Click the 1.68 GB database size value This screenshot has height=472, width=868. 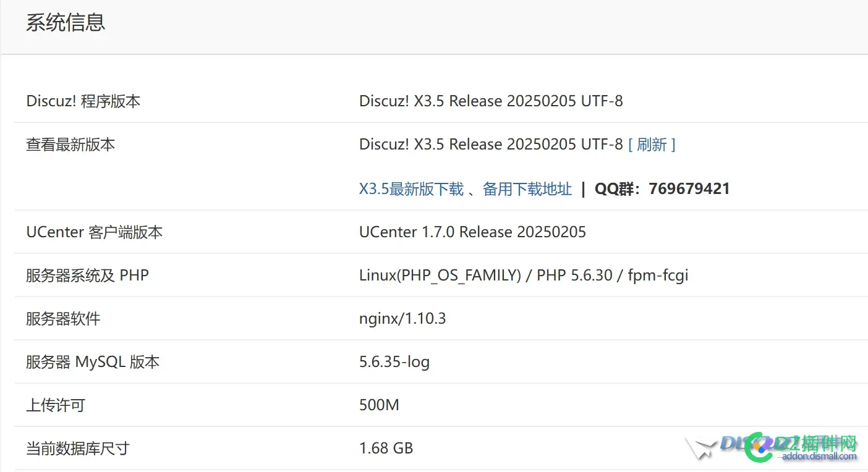click(x=386, y=449)
